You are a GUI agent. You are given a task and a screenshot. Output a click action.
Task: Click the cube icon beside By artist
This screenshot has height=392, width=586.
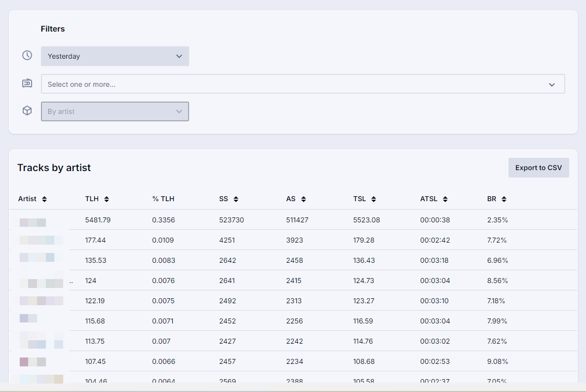(27, 111)
